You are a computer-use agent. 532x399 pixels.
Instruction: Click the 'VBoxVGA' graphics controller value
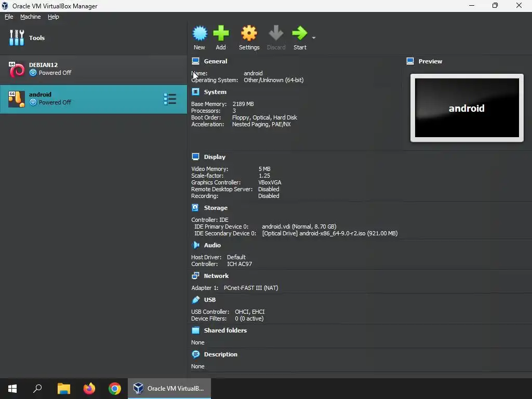tap(270, 182)
